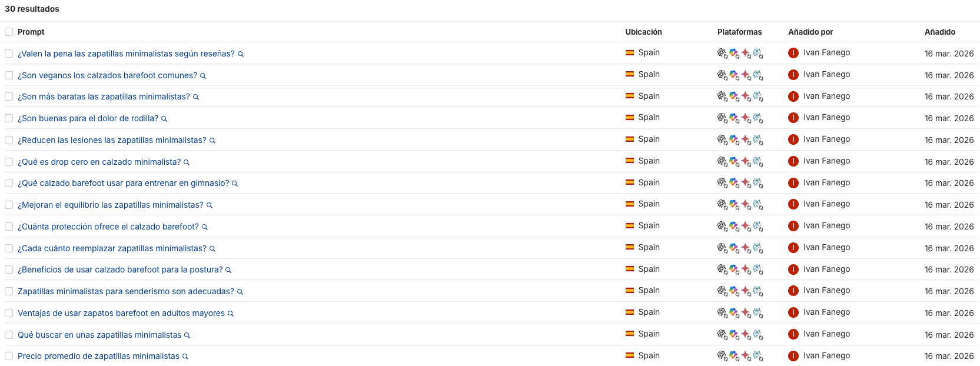980x366 pixels.
Task: Click the magnifying glass next to '¿Qué es drop cero en calzado minimalista?'
Action: [x=187, y=162]
